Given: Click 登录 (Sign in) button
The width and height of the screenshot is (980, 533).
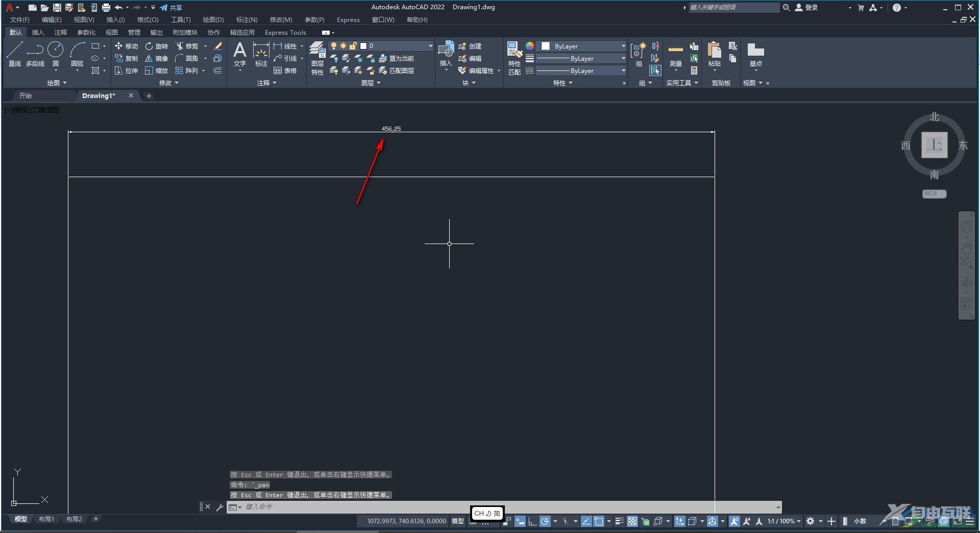Looking at the screenshot, I should pyautogui.click(x=807, y=8).
